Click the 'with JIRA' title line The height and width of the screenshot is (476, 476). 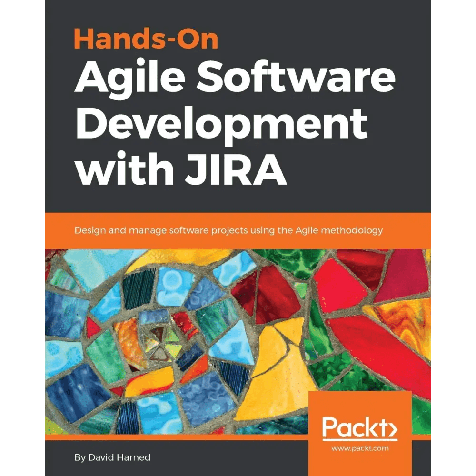pyautogui.click(x=181, y=169)
